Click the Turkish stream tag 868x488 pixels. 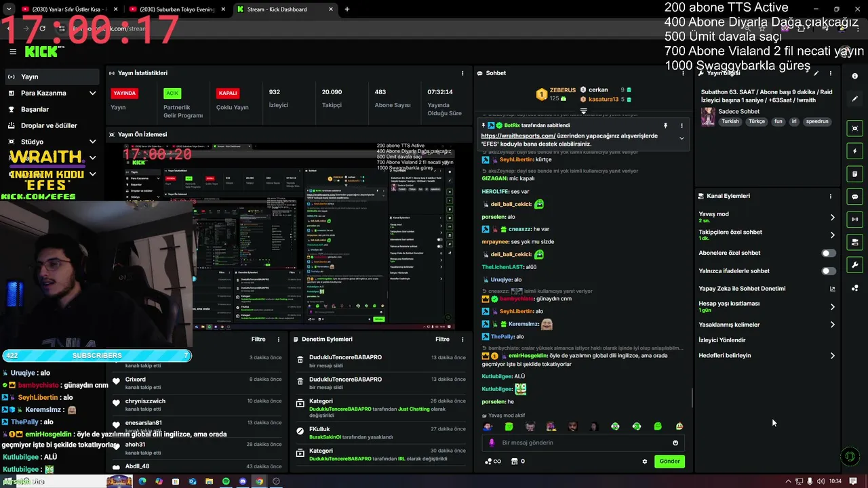coord(730,121)
